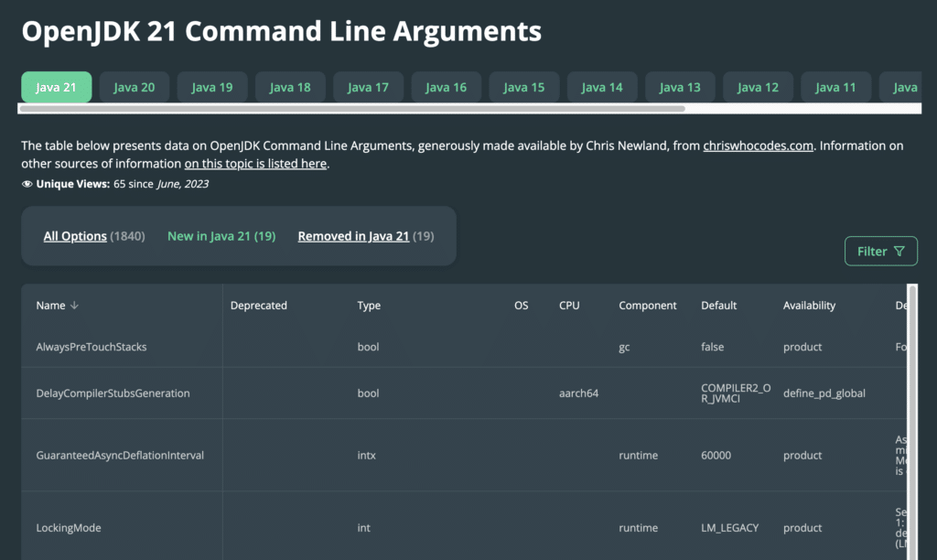Click the gc component cell
The height and width of the screenshot is (560, 937).
point(624,347)
